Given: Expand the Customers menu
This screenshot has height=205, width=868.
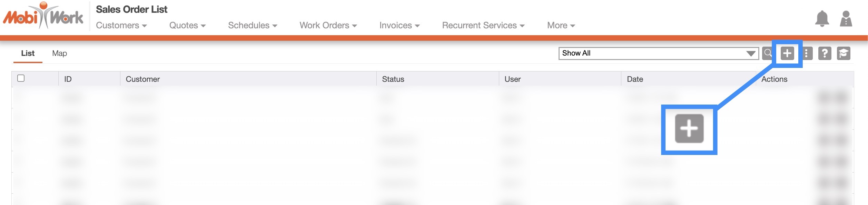Looking at the screenshot, I should pos(121,26).
